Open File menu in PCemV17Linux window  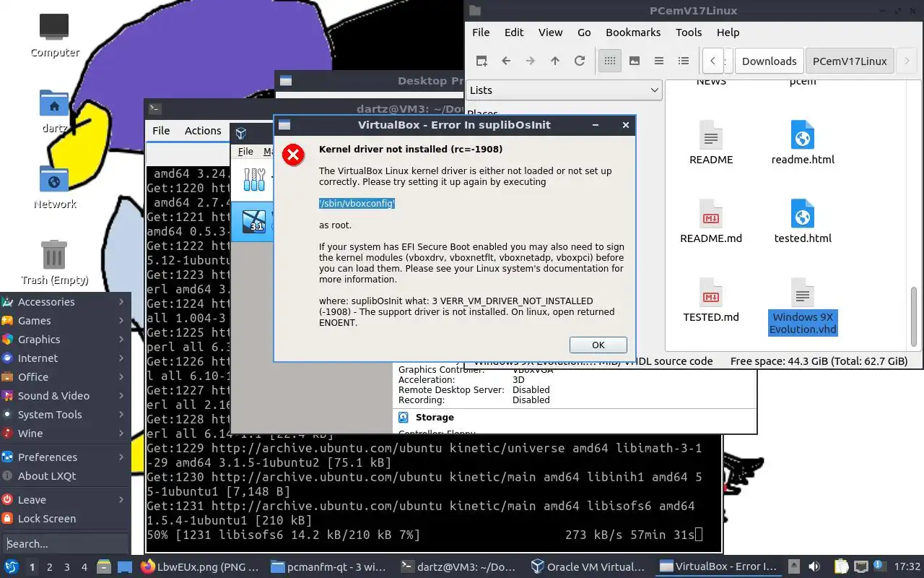point(481,33)
